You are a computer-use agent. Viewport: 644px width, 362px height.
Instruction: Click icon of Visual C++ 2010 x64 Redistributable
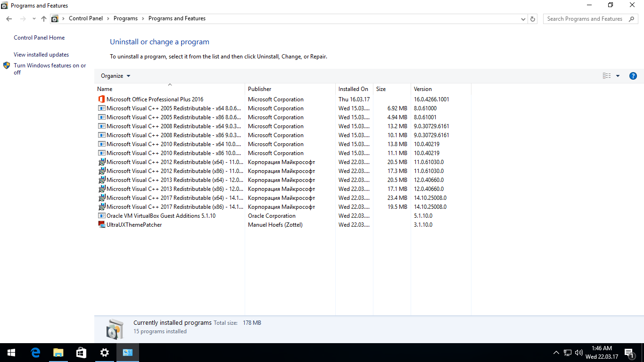click(x=101, y=144)
